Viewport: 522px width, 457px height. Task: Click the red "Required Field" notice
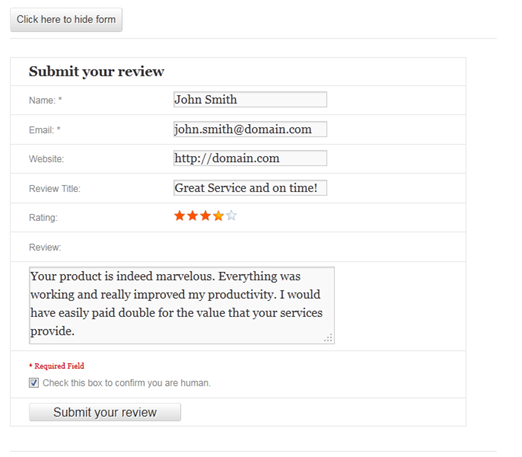(x=57, y=366)
